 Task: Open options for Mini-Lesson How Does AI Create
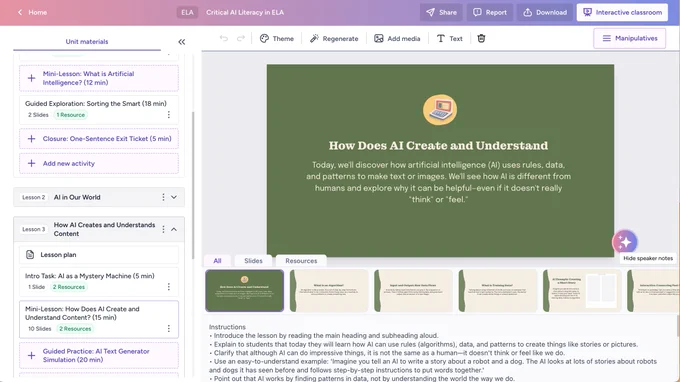(x=169, y=329)
